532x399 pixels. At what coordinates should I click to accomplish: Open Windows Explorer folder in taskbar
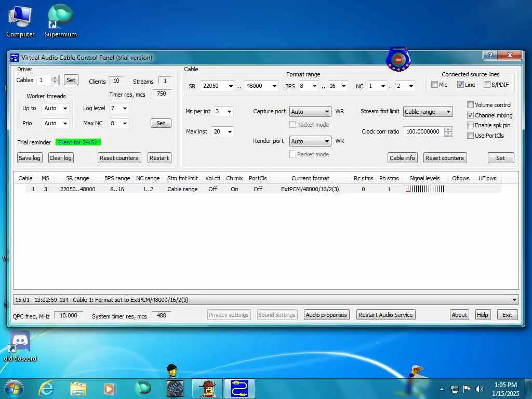tap(78, 389)
